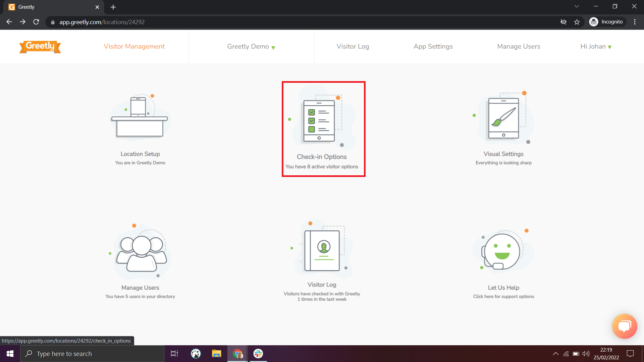Expand the Greetly Demo location dropdown
The width and height of the screenshot is (644, 362).
point(251,47)
